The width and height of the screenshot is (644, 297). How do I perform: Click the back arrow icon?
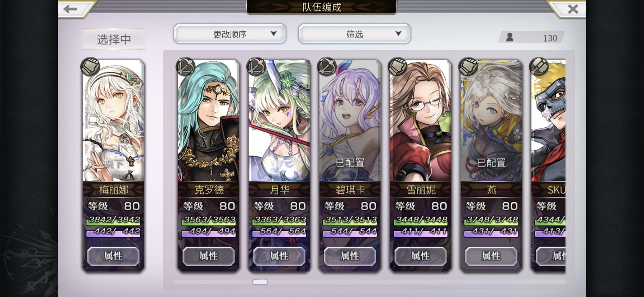click(71, 9)
